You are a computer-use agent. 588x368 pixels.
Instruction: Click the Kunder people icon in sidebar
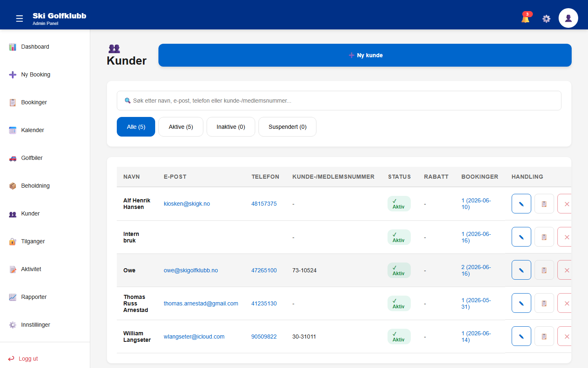click(x=13, y=214)
